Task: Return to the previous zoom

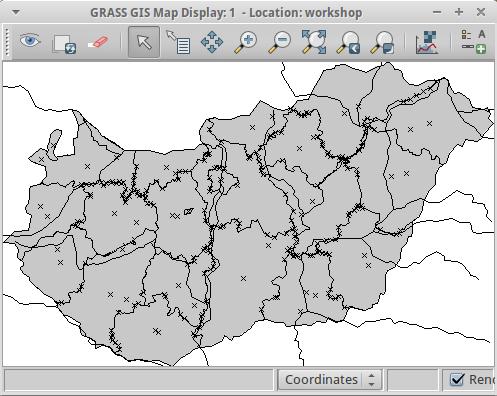Action: coord(348,42)
